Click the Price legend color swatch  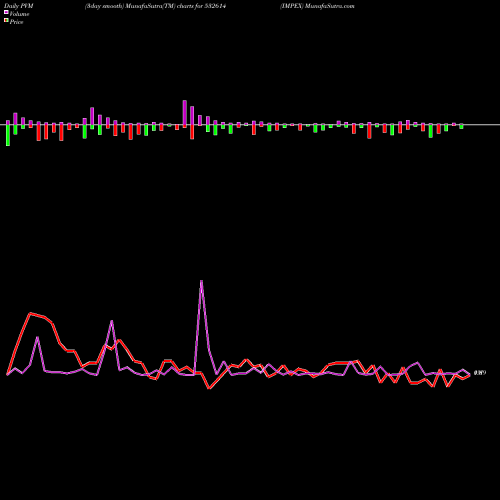tap(6, 20)
